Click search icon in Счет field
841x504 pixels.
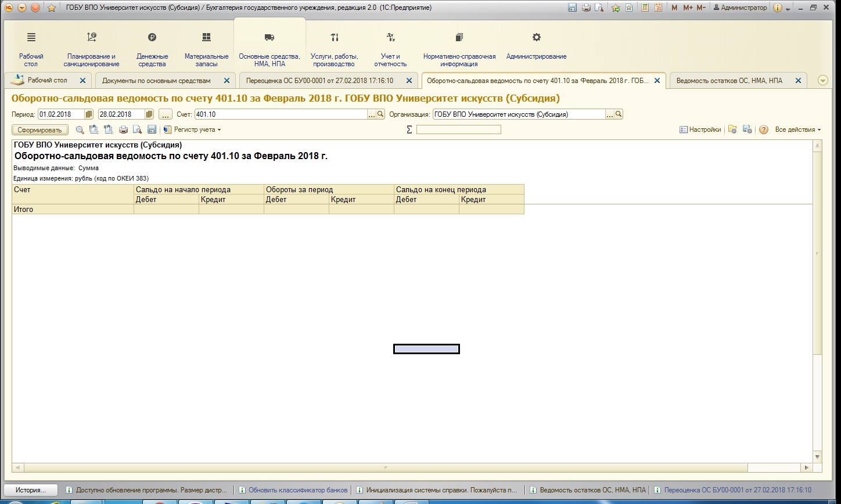coord(380,114)
